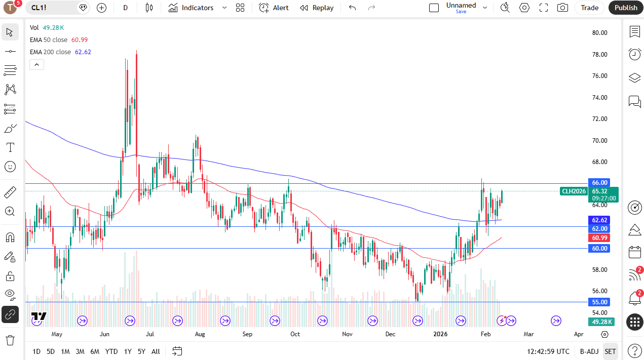Image resolution: width=644 pixels, height=360 pixels.
Task: Open the products grid menu
Action: pyautogui.click(x=634, y=322)
